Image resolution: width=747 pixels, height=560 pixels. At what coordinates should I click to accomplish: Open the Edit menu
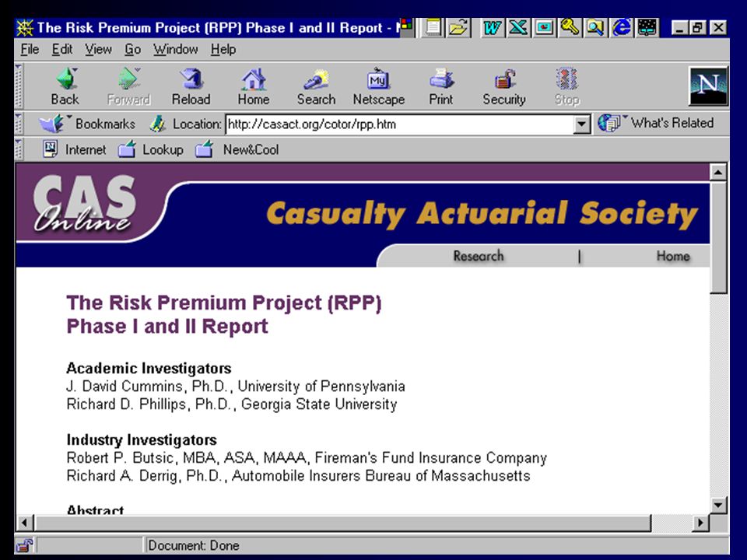pos(62,50)
